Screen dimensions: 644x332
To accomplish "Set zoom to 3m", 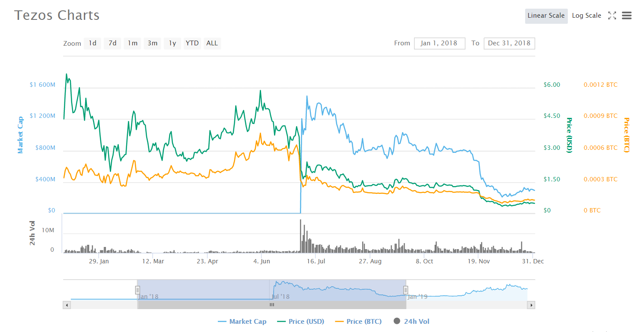I will [152, 43].
